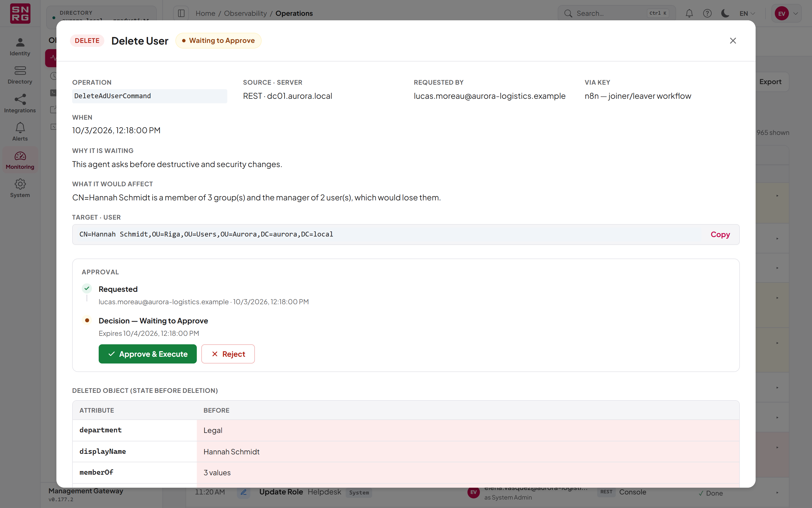Image resolution: width=812 pixels, height=508 pixels.
Task: Click Approve & Execute button
Action: pos(148,354)
